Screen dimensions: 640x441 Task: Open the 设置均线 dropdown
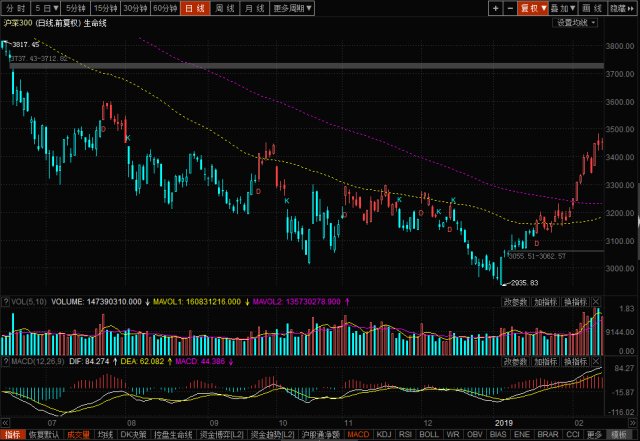point(576,23)
